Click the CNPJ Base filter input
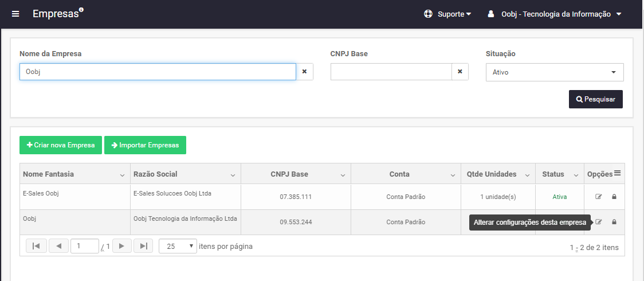Image resolution: width=644 pixels, height=281 pixels. (391, 72)
